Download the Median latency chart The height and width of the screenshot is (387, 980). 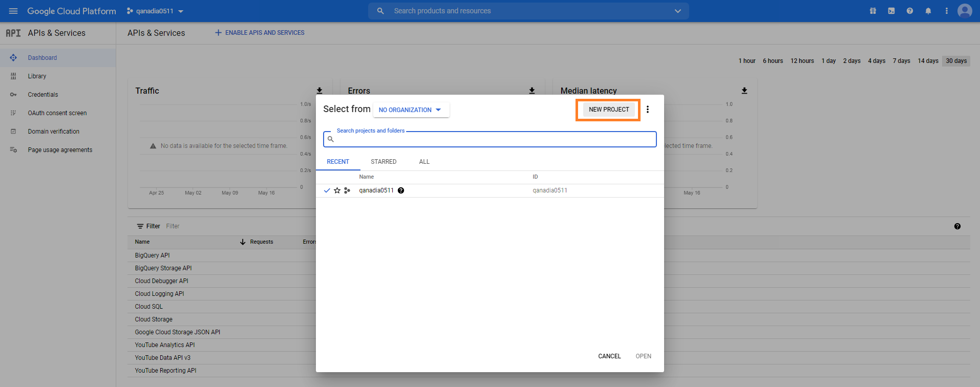point(744,91)
